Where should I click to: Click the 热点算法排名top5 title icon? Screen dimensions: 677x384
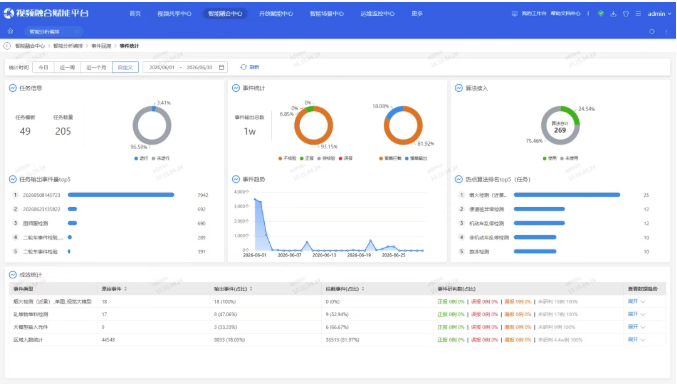pyautogui.click(x=459, y=179)
